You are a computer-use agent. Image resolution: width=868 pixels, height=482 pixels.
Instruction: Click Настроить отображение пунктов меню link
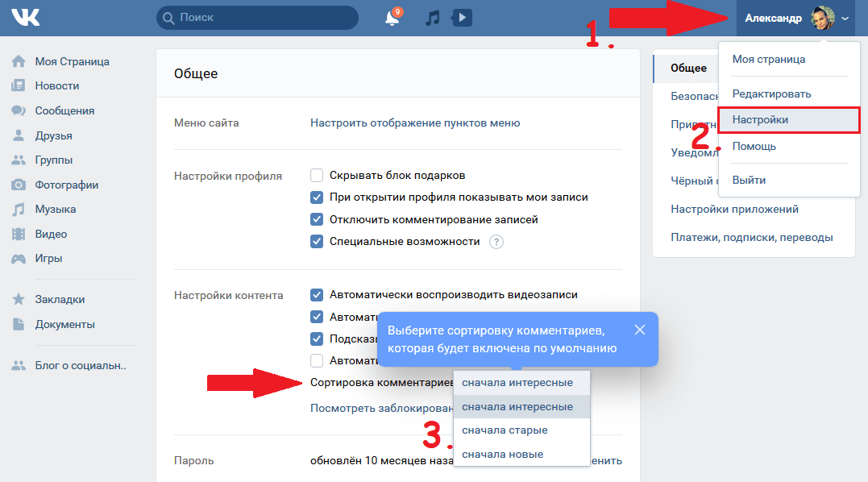click(x=415, y=123)
